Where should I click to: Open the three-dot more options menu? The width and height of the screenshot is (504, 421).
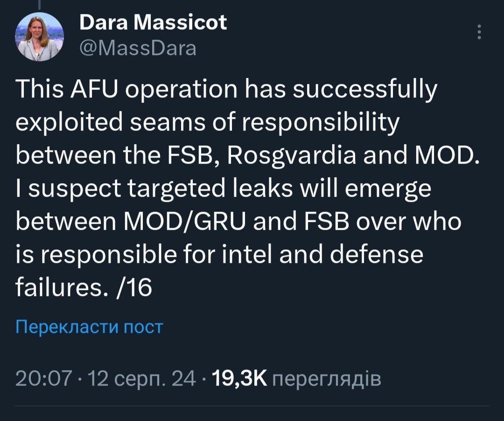tap(479, 32)
